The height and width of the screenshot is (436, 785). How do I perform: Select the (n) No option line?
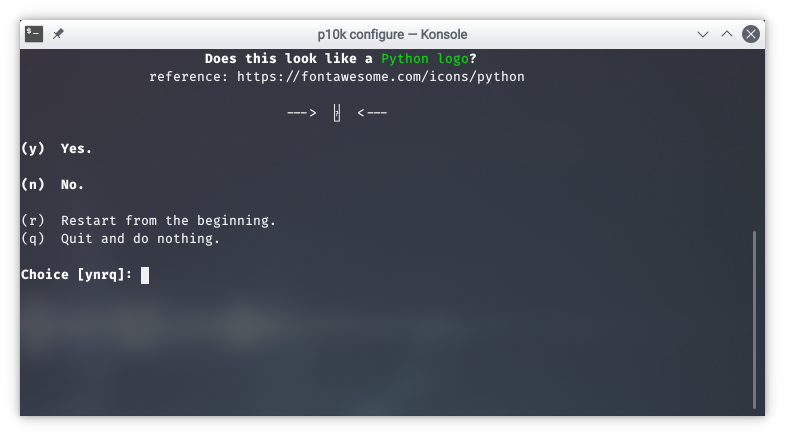(x=52, y=185)
